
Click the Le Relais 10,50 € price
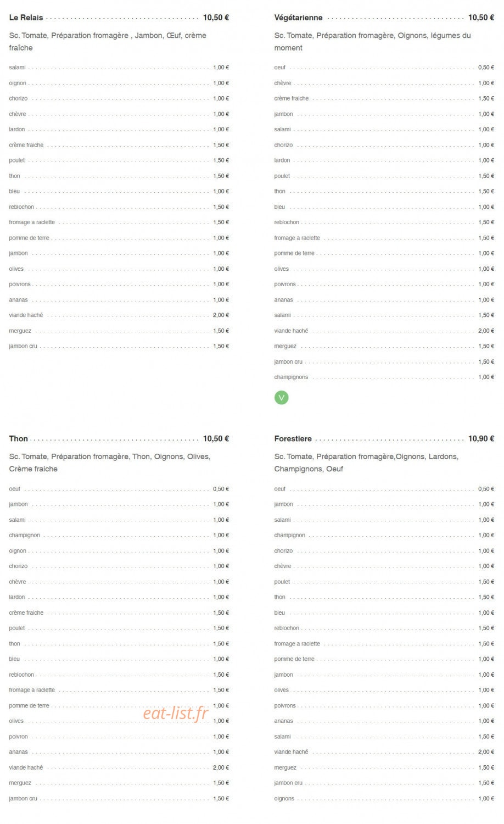pos(216,18)
